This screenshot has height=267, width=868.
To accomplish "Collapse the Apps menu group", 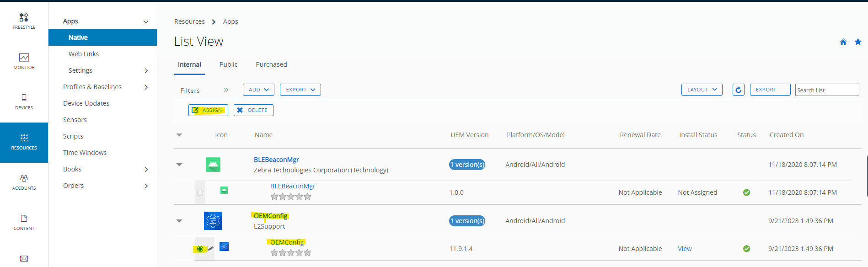I will pyautogui.click(x=146, y=21).
